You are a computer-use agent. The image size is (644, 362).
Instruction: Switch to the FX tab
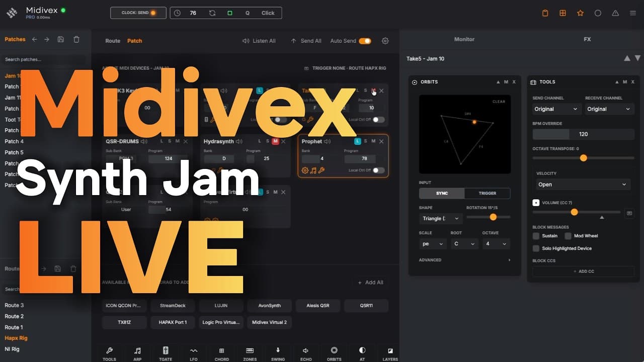point(587,39)
